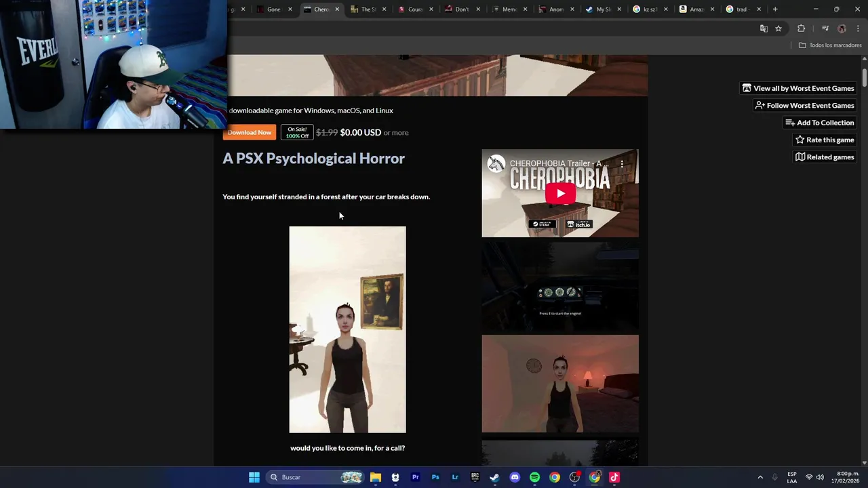The width and height of the screenshot is (868, 488).
Task: Open Spotify from the taskbar
Action: pos(535,477)
